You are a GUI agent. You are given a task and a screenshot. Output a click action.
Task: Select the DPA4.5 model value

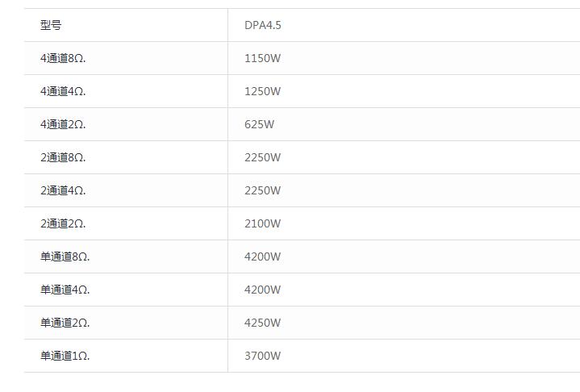263,25
